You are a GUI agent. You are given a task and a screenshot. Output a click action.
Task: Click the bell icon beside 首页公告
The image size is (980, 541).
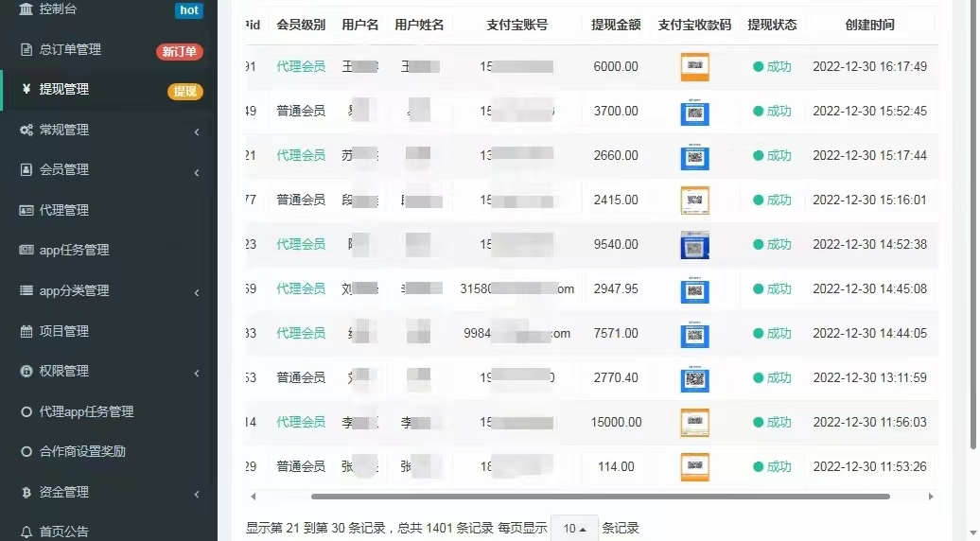(26, 532)
